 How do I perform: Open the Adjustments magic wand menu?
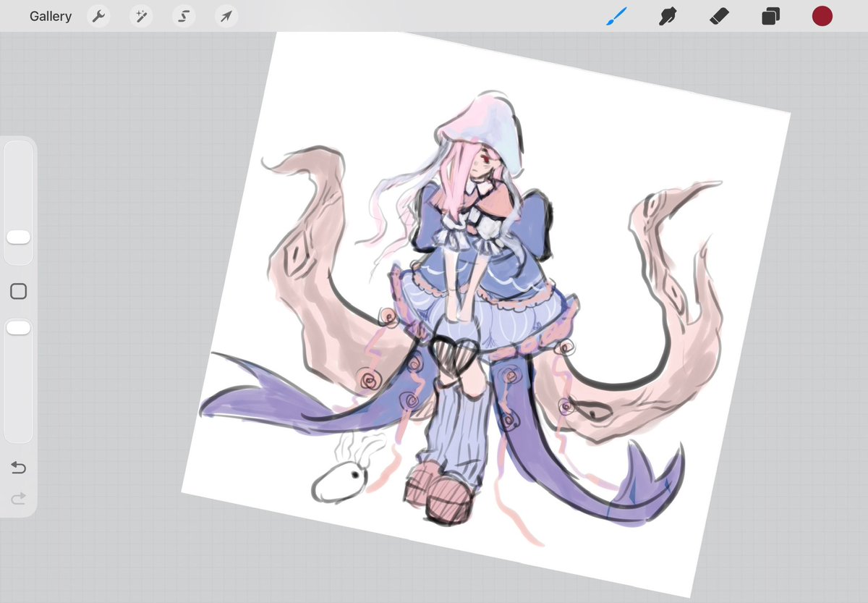coord(140,16)
